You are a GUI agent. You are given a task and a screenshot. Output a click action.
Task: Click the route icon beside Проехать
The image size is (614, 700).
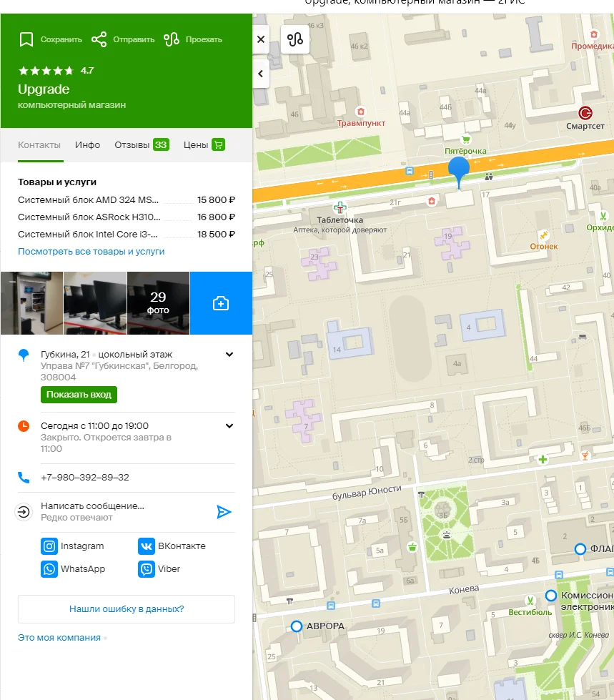[172, 39]
